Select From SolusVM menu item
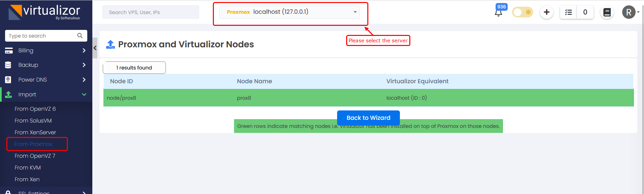This screenshot has height=194, width=644. [33, 120]
